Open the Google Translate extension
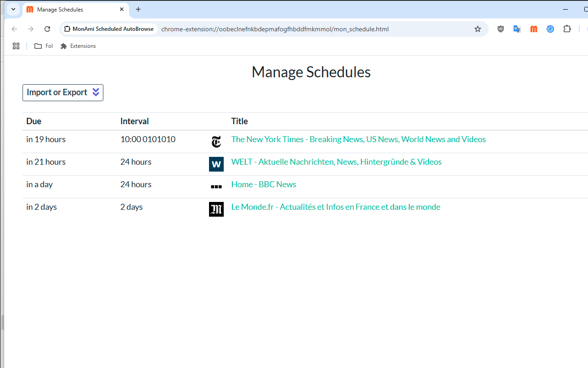Image resolution: width=588 pixels, height=368 pixels. pos(517,29)
